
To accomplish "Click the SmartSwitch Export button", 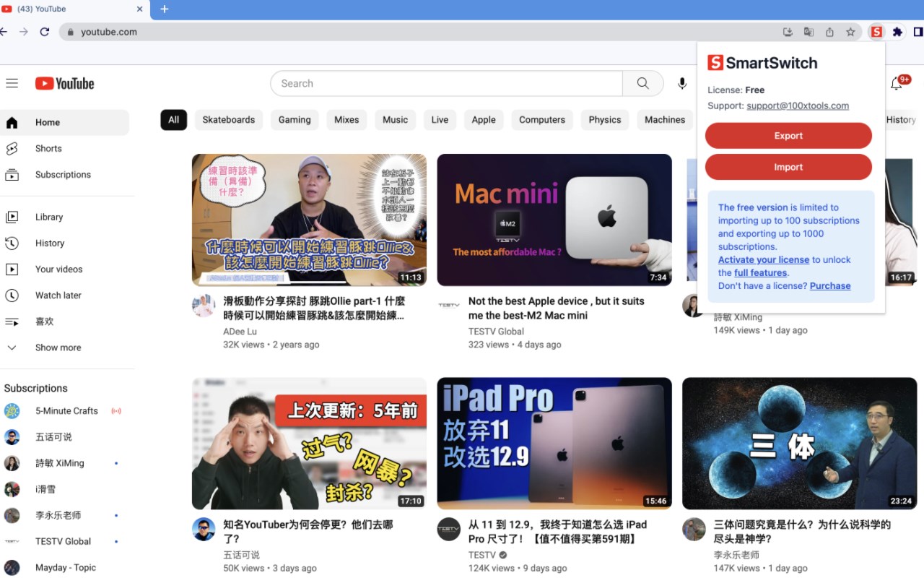I will tap(788, 136).
